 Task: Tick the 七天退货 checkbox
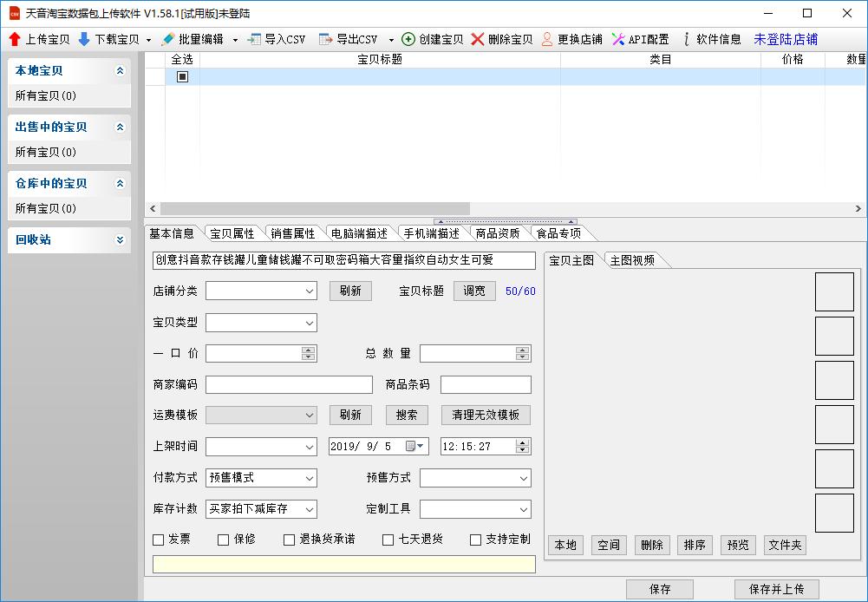388,540
